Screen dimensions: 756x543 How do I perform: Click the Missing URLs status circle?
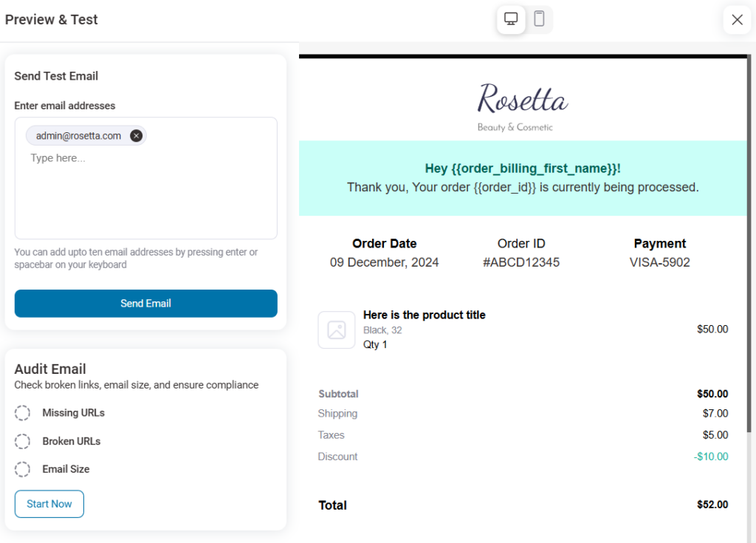pos(23,413)
